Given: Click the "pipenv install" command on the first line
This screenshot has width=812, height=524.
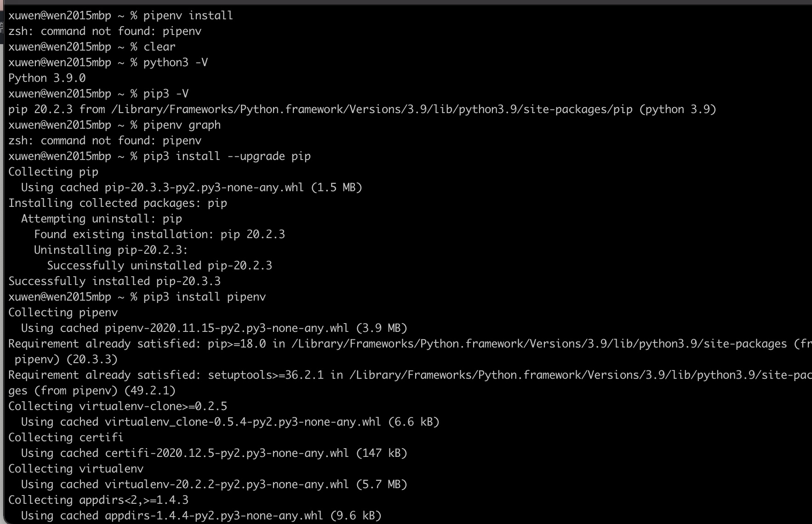Looking at the screenshot, I should (188, 16).
